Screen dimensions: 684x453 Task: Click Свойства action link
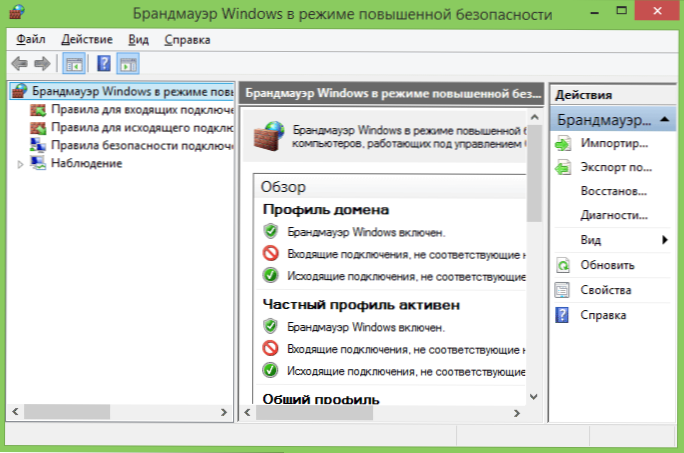click(x=605, y=290)
